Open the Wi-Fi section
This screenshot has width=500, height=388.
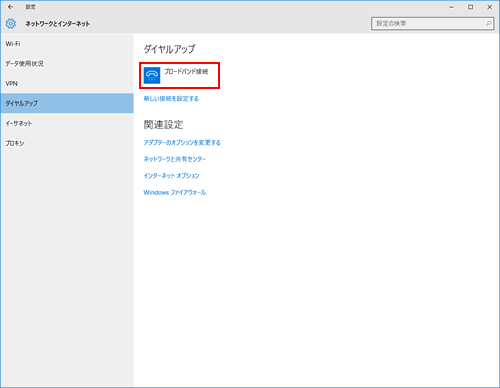[x=67, y=44]
